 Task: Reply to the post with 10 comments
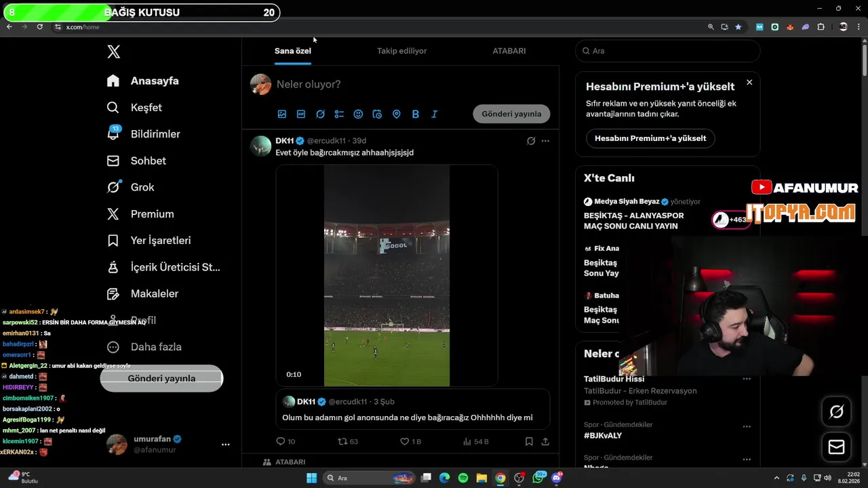pyautogui.click(x=285, y=441)
